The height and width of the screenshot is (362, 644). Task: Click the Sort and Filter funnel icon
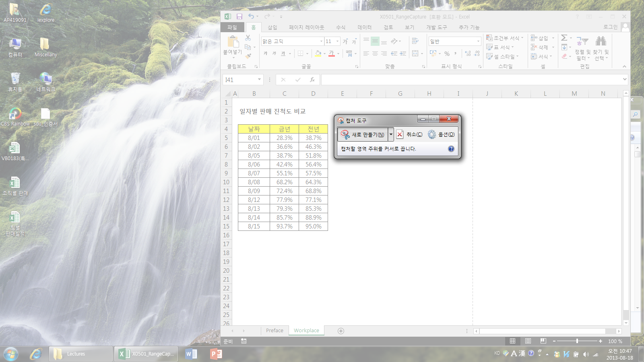582,41
